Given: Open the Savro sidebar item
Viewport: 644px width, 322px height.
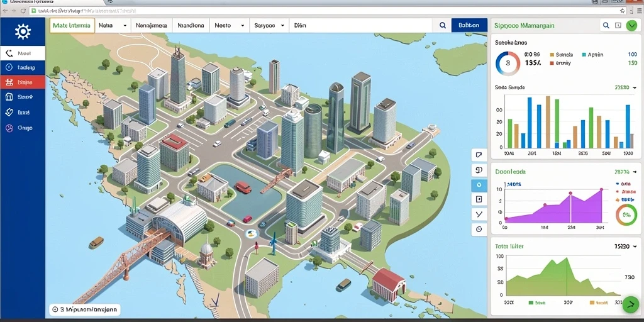Looking at the screenshot, I should click(x=23, y=97).
